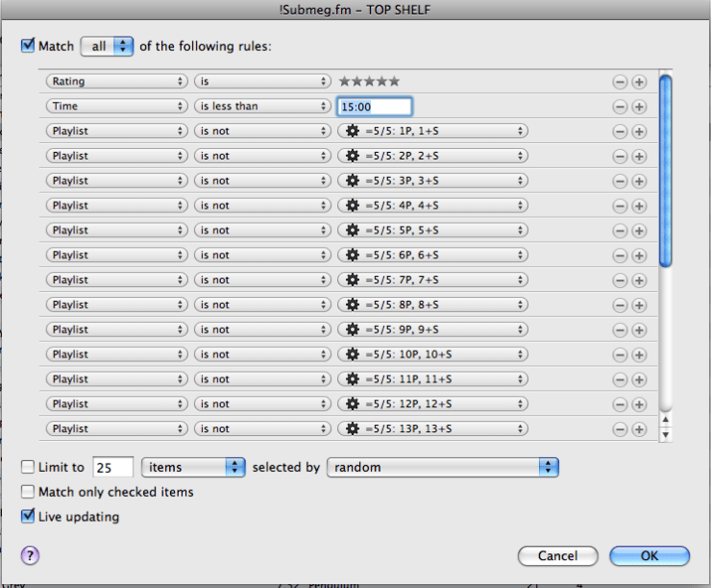Open the 'all' match dropdown
Image resolution: width=711 pixels, height=588 pixels.
[108, 45]
